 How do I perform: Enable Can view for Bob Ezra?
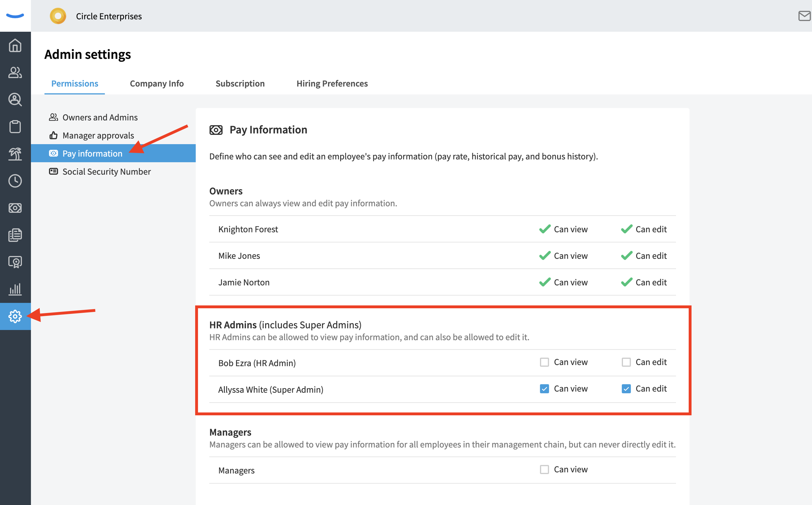coord(545,362)
